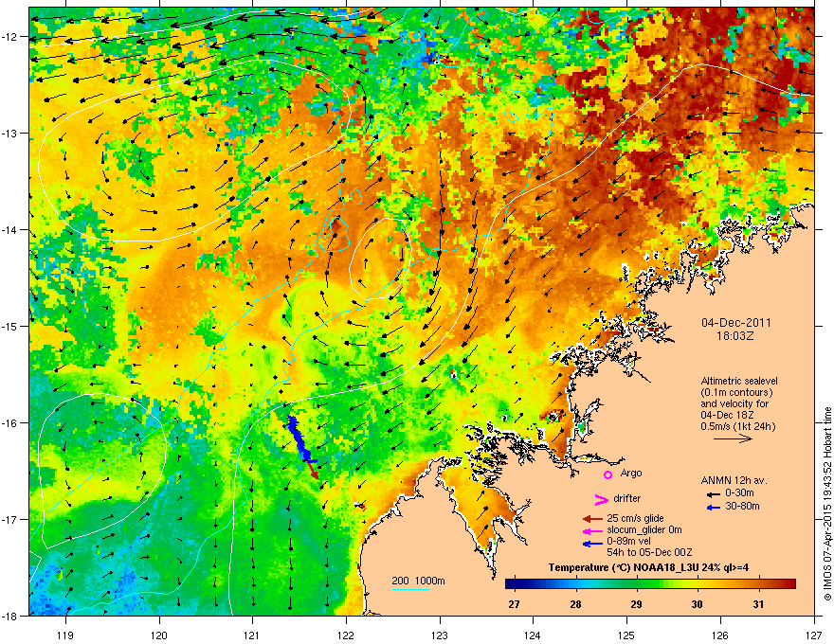
Task: Click color bar tick label 31
Action: (758, 604)
